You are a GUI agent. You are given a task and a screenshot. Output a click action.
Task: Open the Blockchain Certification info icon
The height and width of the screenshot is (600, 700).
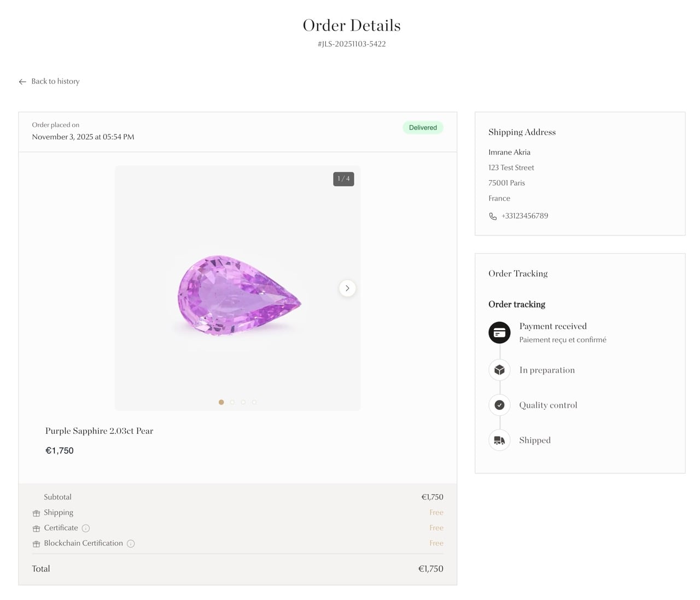130,544
